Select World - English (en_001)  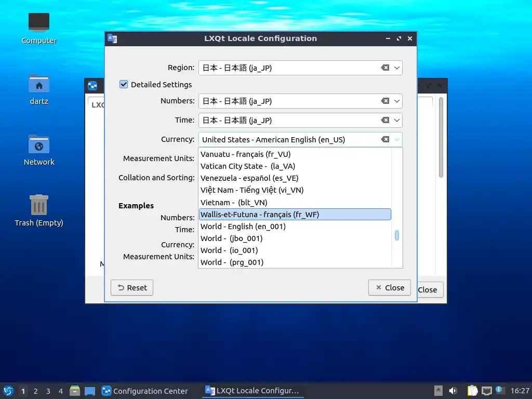click(295, 227)
